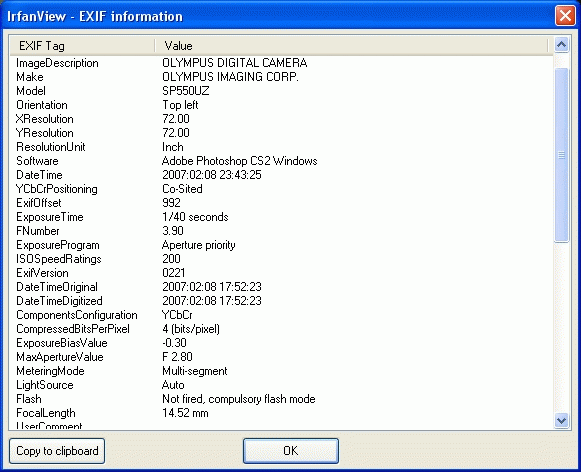Image resolution: width=581 pixels, height=472 pixels.
Task: Select the FNumber row
Action: [x=282, y=231]
